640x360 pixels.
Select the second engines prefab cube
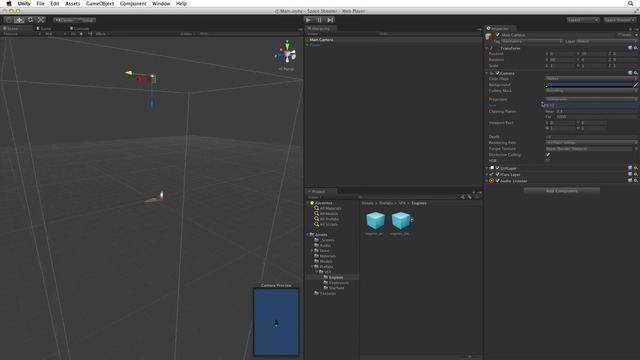point(400,221)
